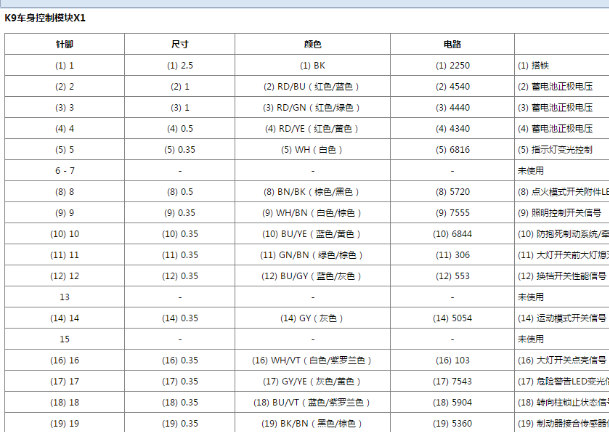Screen dimensions: 609x432
Task: Select circuit cell (11) 306
Action: (x=452, y=255)
